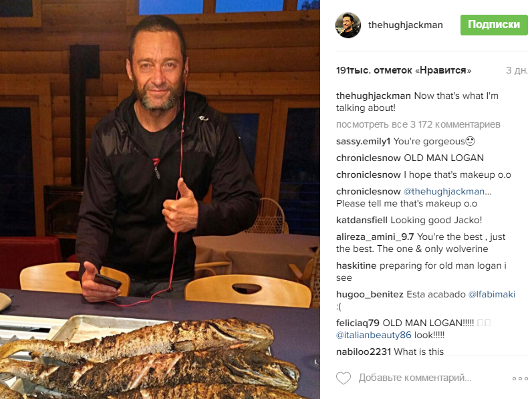Open alireza_amini_9.7 commenter profile
Screen dimensions: 532x399
(x=375, y=237)
